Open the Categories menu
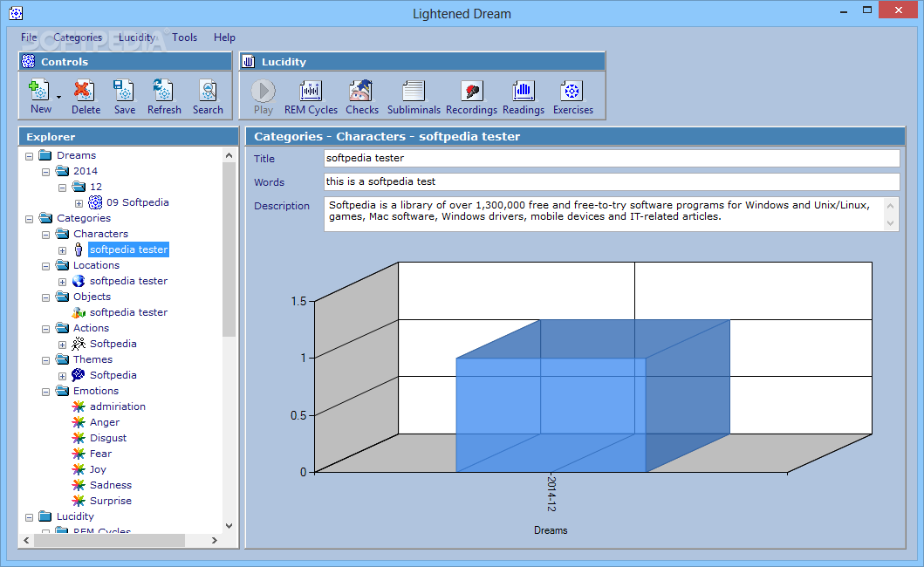Screen dimensions: 924x567 [78, 38]
